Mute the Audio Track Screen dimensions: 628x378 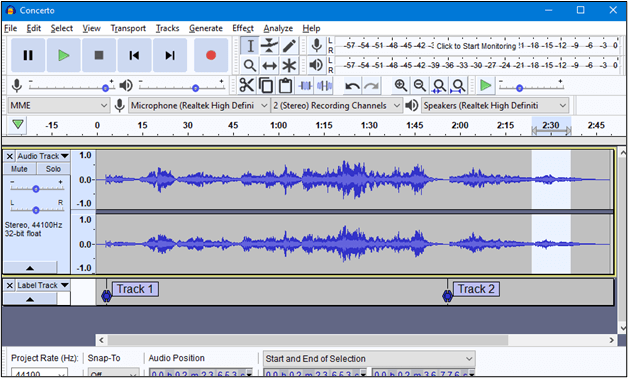pyautogui.click(x=19, y=169)
